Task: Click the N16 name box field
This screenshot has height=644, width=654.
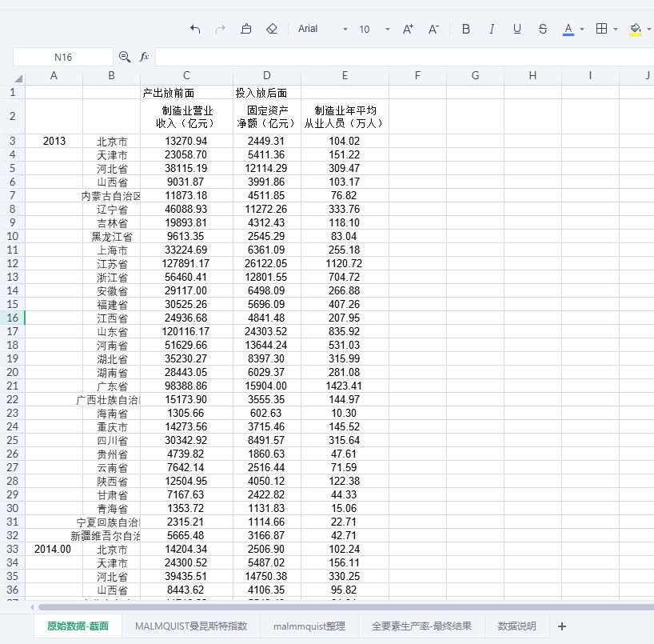Action: (63, 57)
